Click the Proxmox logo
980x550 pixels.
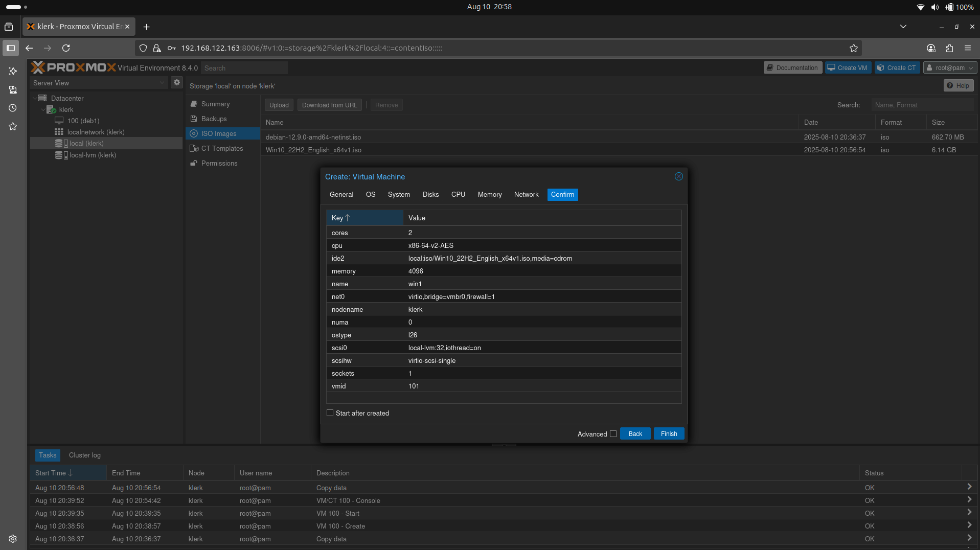(73, 67)
